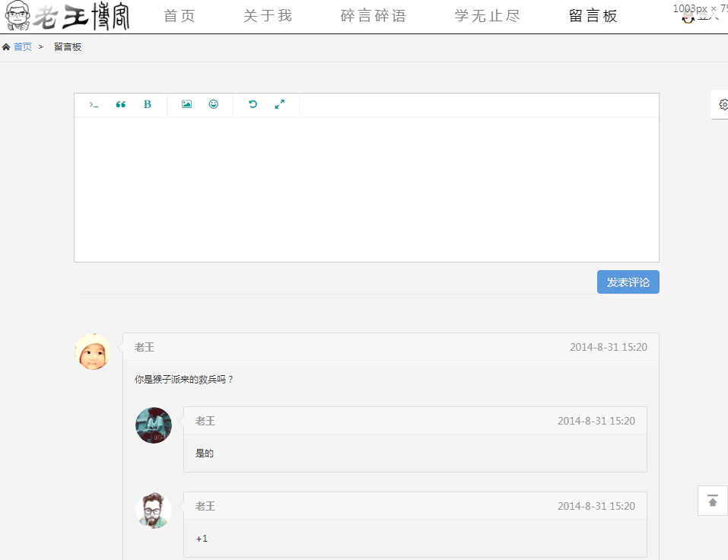728x560 pixels.
Task: Toggle bold formatting in the editor
Action: pyautogui.click(x=148, y=105)
